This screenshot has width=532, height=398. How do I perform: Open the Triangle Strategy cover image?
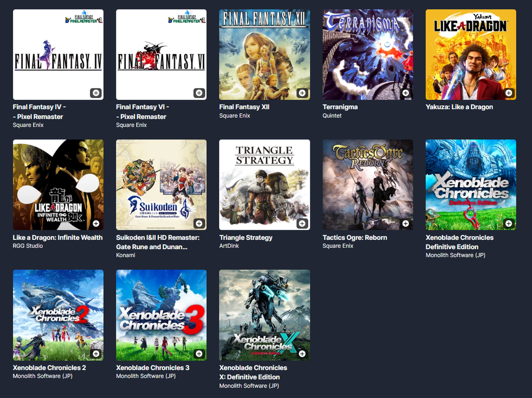(265, 185)
